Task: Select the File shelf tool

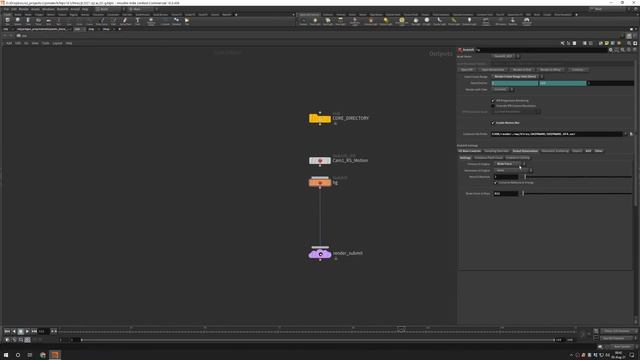Action: click(187, 21)
